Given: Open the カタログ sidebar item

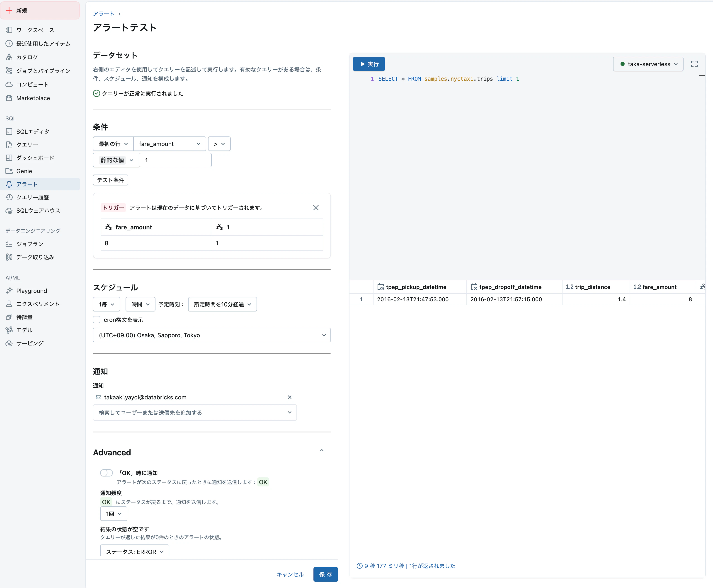Looking at the screenshot, I should [27, 57].
